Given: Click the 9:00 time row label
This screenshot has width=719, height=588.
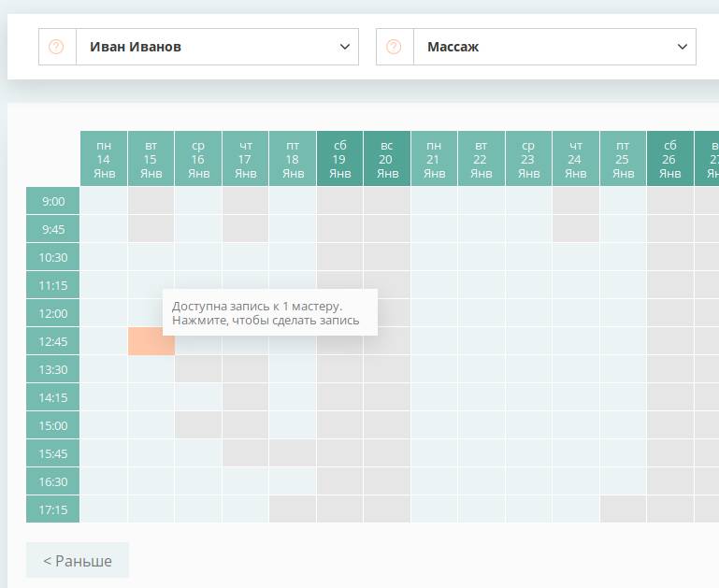Looking at the screenshot, I should click(52, 201).
